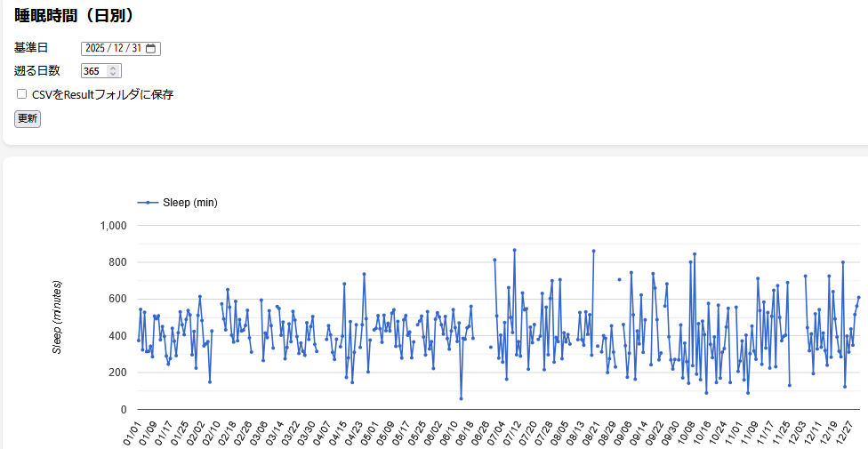The height and width of the screenshot is (449, 868).
Task: Click the 01/01 x-axis date label
Action: [130, 436]
